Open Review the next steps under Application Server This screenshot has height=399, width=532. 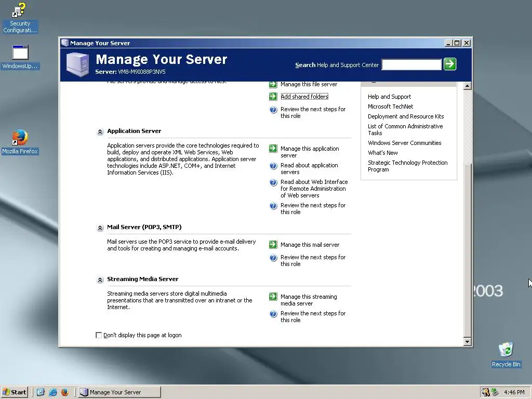313,209
